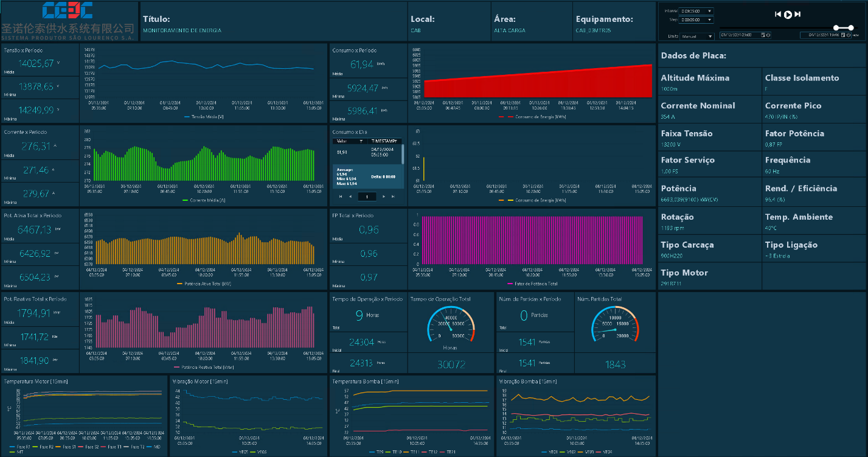
Task: Click the equipment value CAB_03MTR05
Action: [593, 30]
